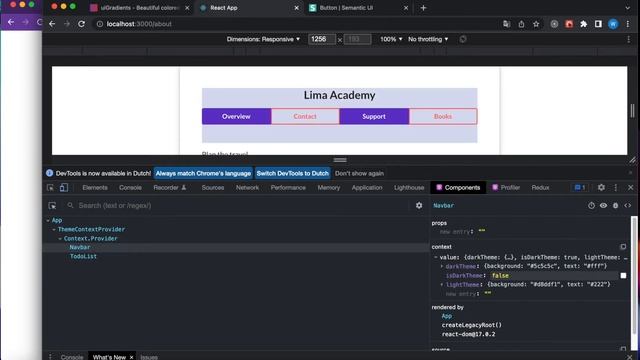Collapse the context value entry
Viewport: 640px width, 360px height.
point(436,258)
